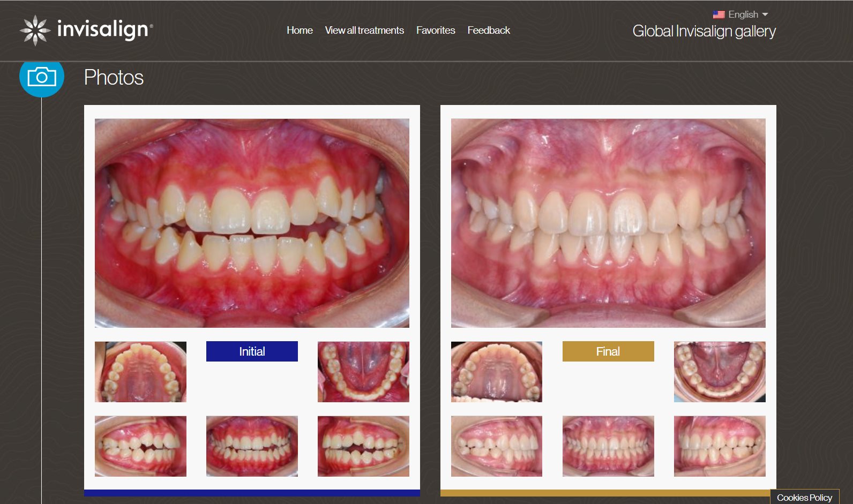Click the gold Final label
The height and width of the screenshot is (504, 853).
pos(608,351)
